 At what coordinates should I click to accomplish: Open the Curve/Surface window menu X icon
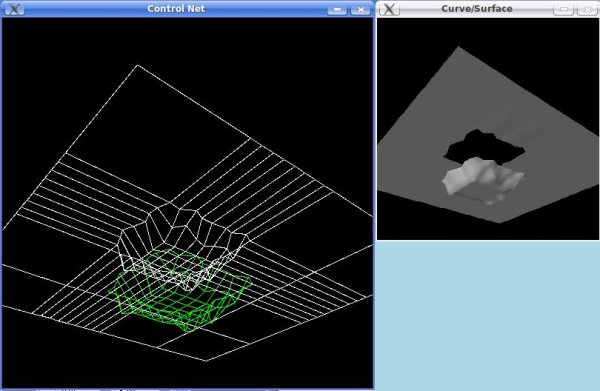pos(389,9)
